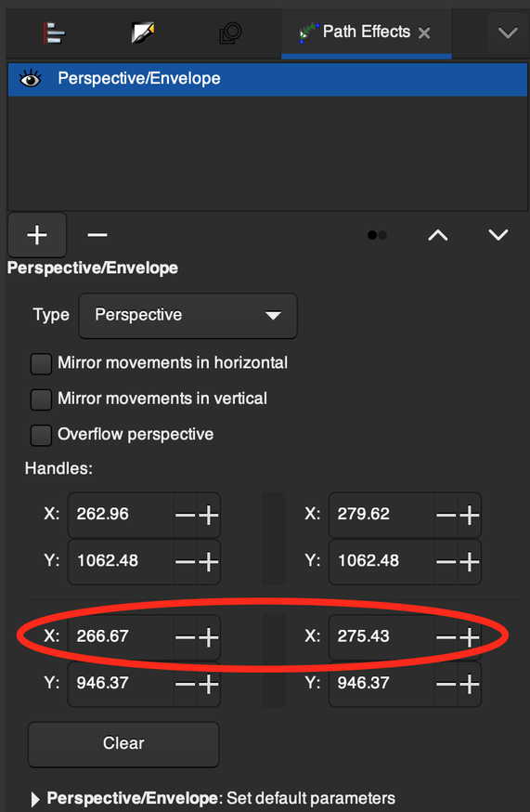
Task: Open the Fill and Stroke tab icon
Action: pos(143,33)
